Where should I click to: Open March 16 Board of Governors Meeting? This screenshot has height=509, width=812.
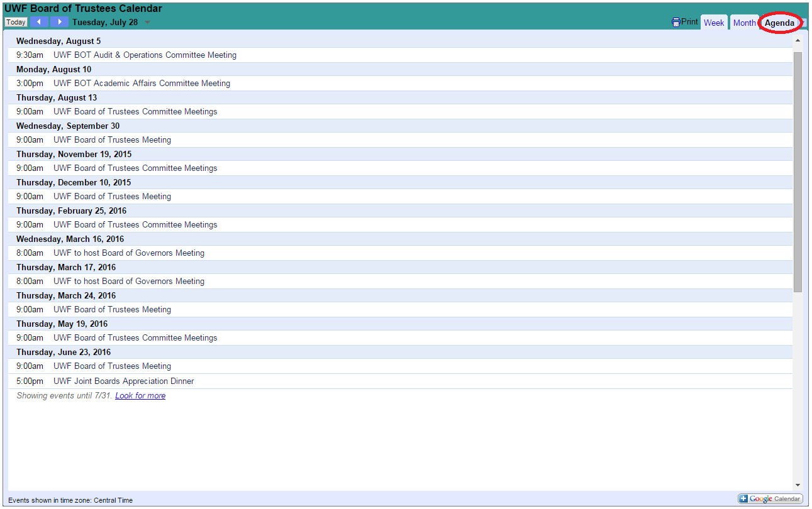(x=129, y=253)
